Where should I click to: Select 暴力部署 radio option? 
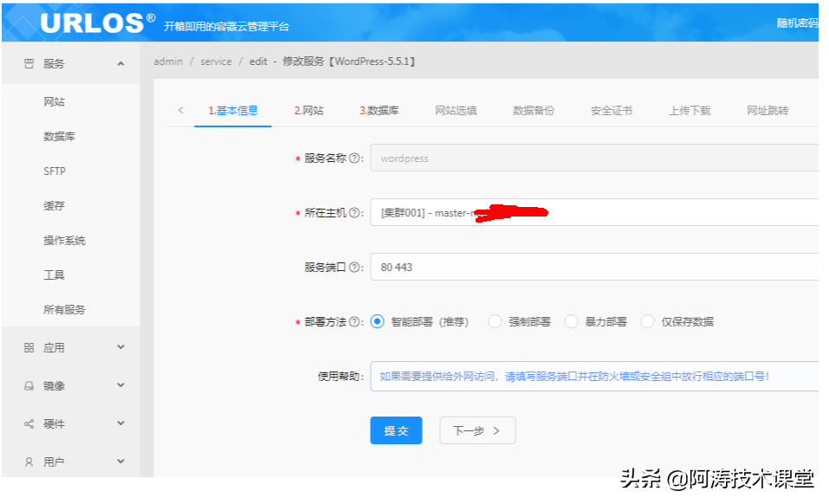tap(571, 321)
